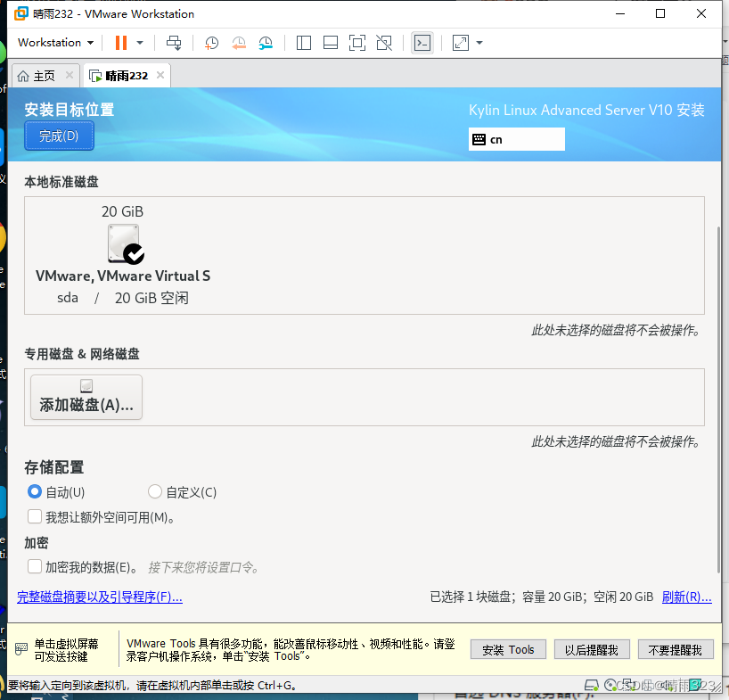Viewport: 729px width, 700px height.
Task: Minimize the VMware Workstation window
Action: tap(620, 13)
